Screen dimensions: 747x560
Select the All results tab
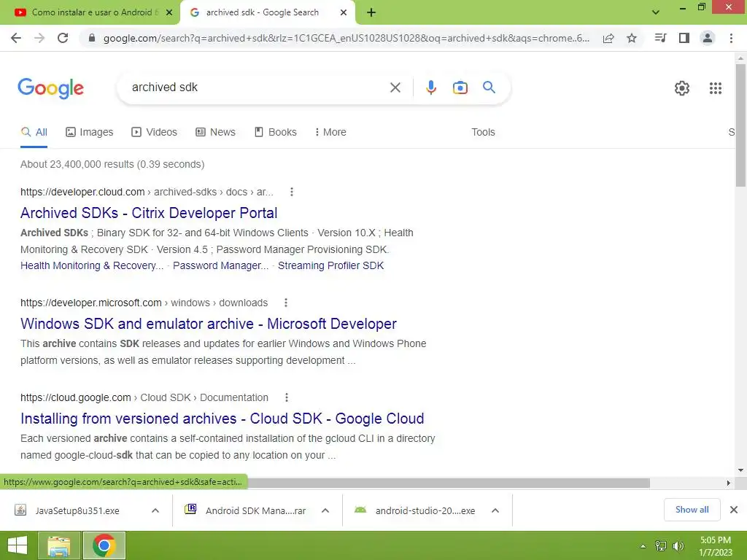click(34, 133)
